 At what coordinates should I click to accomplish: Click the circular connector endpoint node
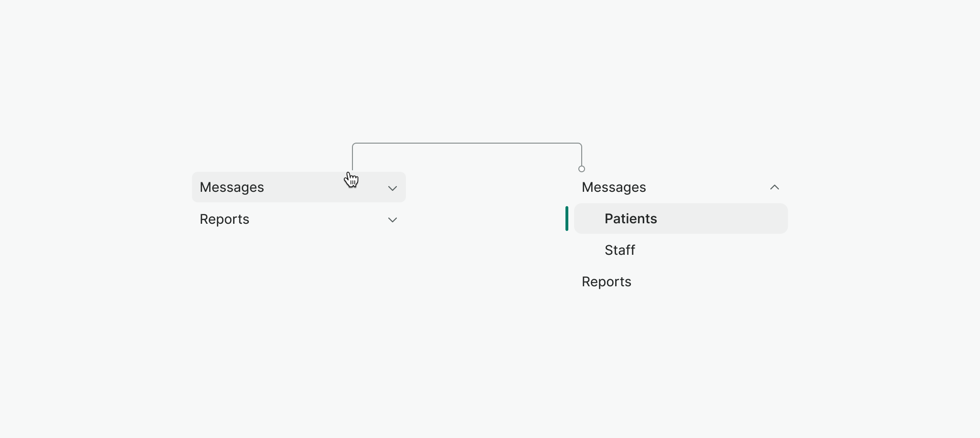582,168
